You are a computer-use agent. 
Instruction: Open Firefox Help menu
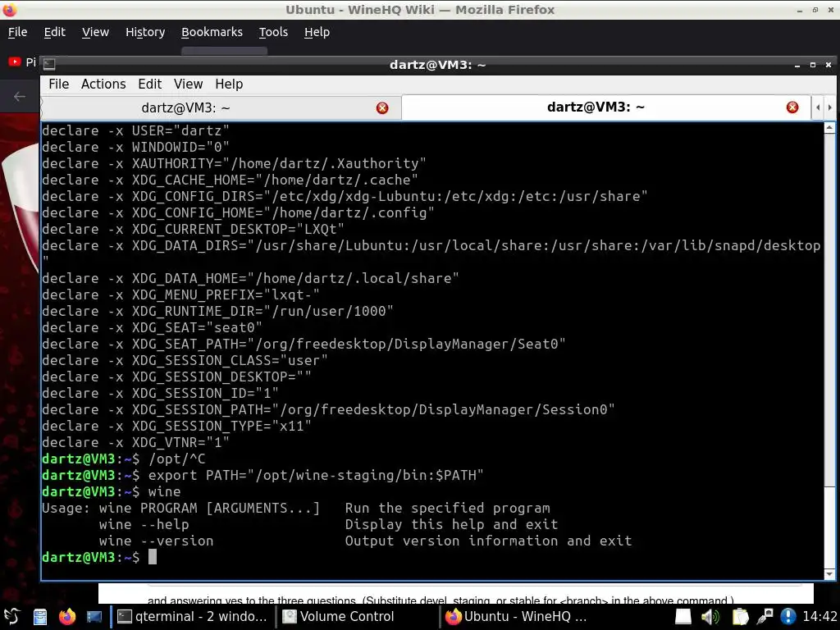click(x=317, y=32)
